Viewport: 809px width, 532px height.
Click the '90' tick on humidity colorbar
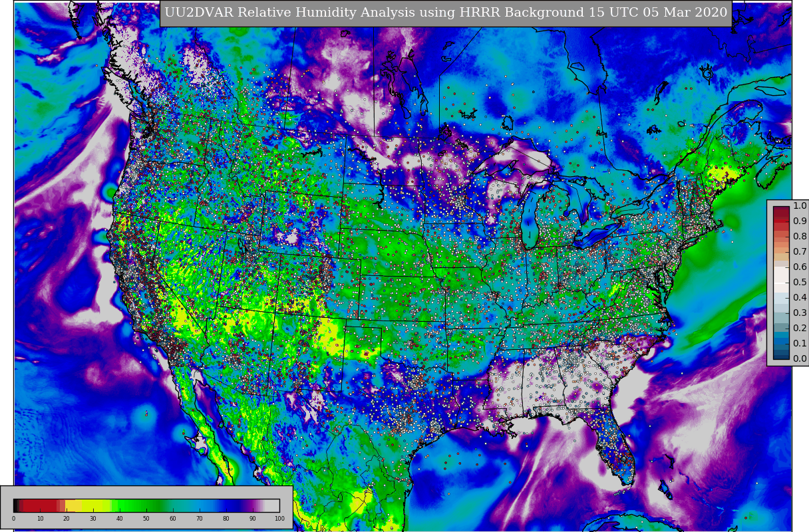(x=253, y=519)
